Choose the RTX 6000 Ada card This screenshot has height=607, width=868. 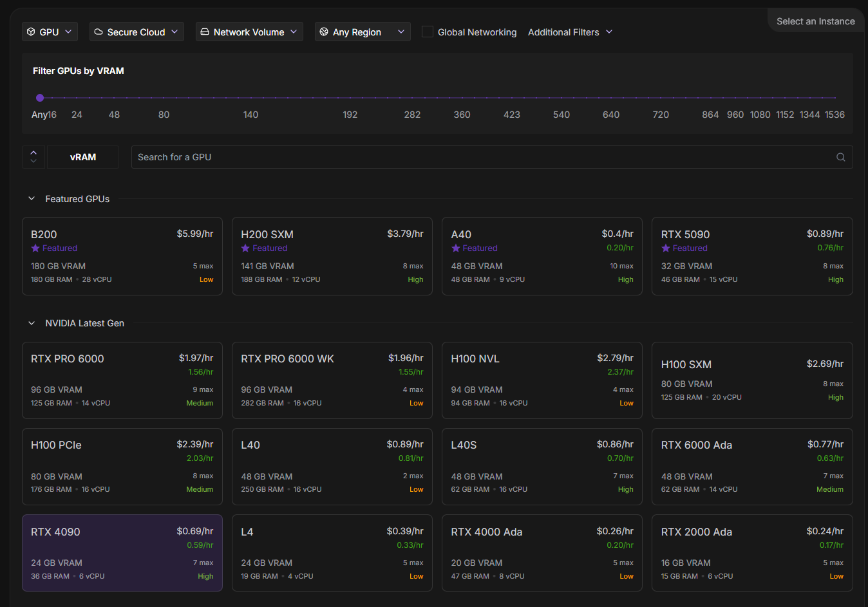[752, 467]
